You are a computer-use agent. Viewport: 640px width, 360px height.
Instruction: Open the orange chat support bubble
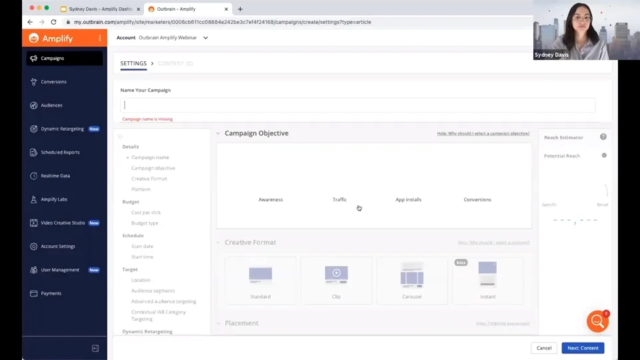598,321
